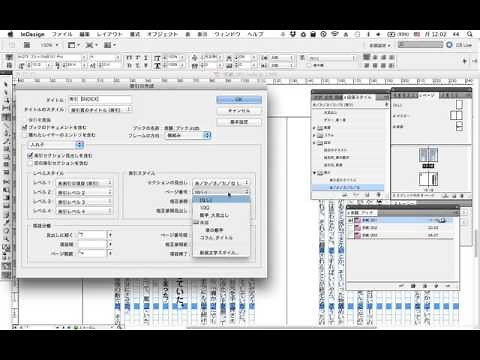This screenshot has height=360, width=480.
Task: Select A-Master thumbnail in Pages panel
Action: pyautogui.click(x=457, y=116)
